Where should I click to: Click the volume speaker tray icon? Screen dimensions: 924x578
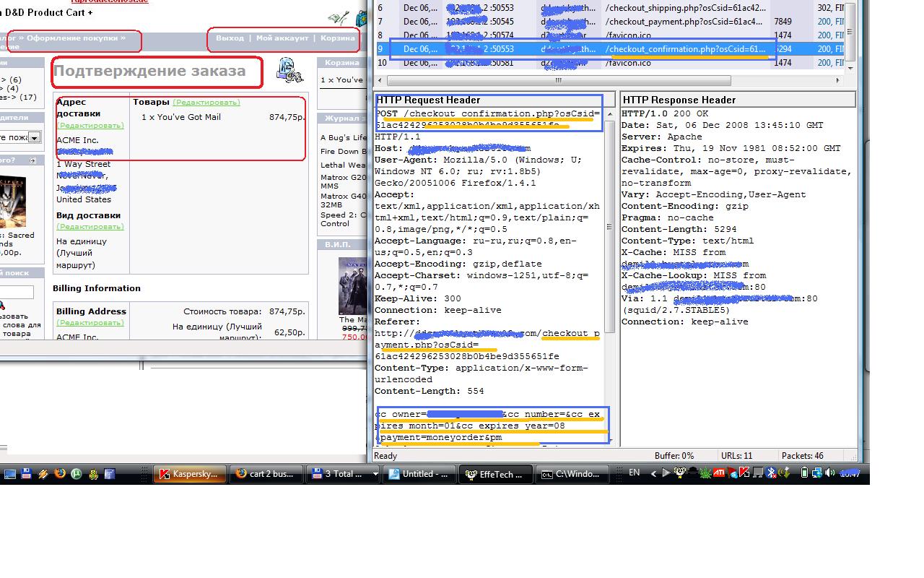[x=829, y=473]
